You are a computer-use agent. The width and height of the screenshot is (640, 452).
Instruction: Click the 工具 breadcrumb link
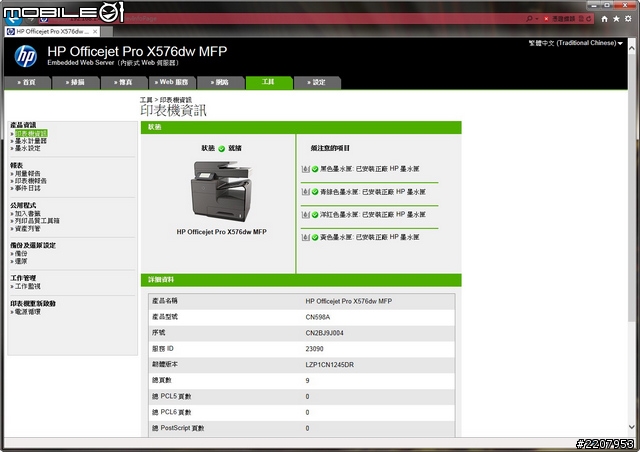(146, 100)
